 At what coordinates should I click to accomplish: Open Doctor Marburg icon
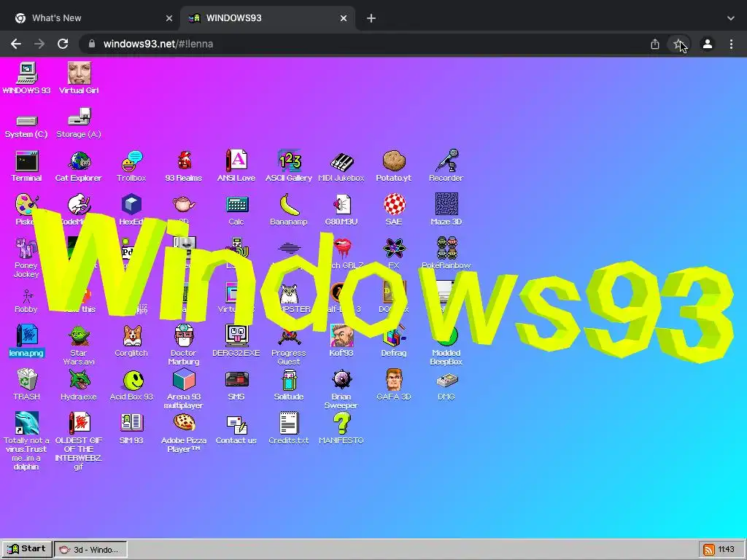pos(184,345)
